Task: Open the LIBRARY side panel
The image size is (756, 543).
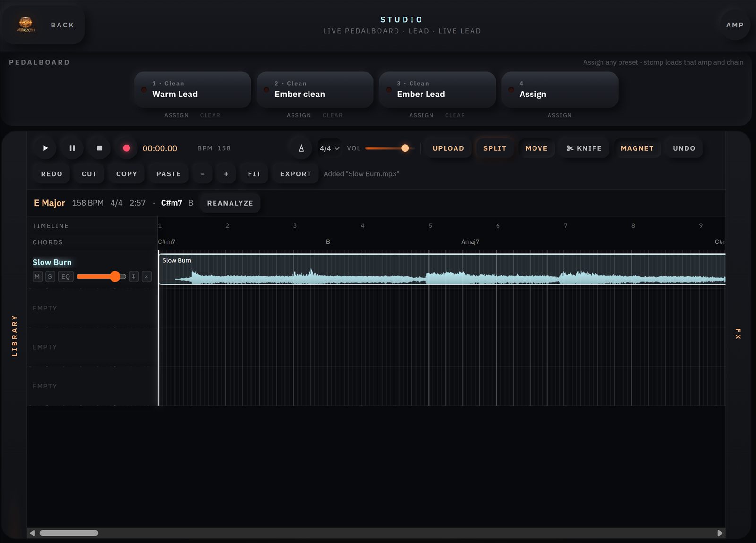Action: click(x=15, y=336)
